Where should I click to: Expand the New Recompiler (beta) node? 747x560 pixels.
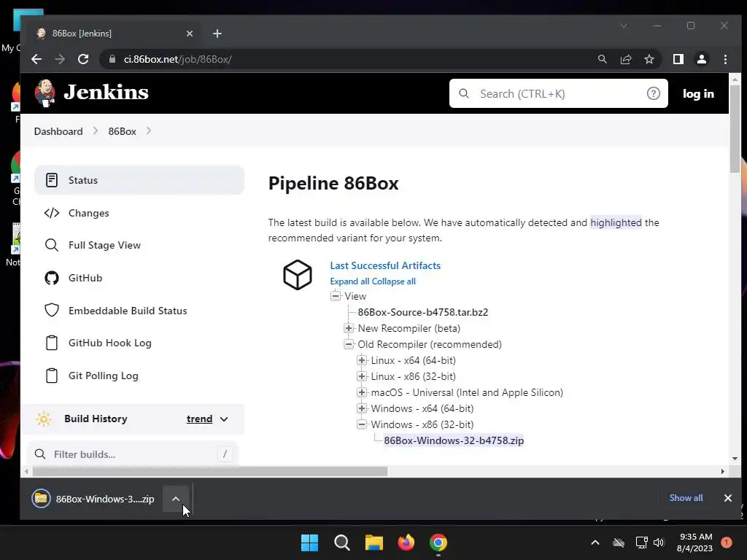tap(349, 328)
